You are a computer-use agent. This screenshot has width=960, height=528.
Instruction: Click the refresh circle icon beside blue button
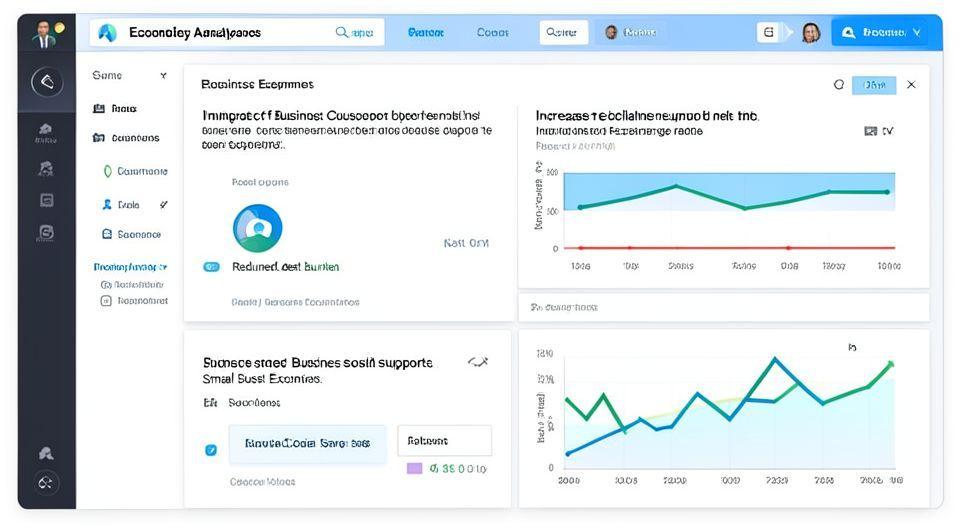[839, 85]
